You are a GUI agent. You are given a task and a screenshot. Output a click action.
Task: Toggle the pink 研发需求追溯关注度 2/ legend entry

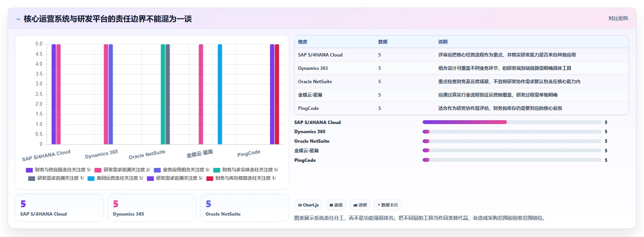pyautogui.click(x=122, y=170)
